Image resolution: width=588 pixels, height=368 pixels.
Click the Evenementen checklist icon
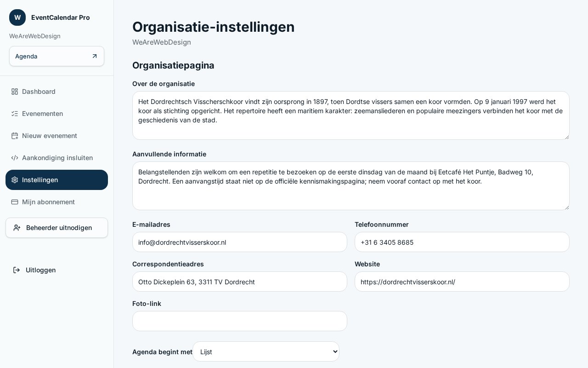pyautogui.click(x=15, y=114)
